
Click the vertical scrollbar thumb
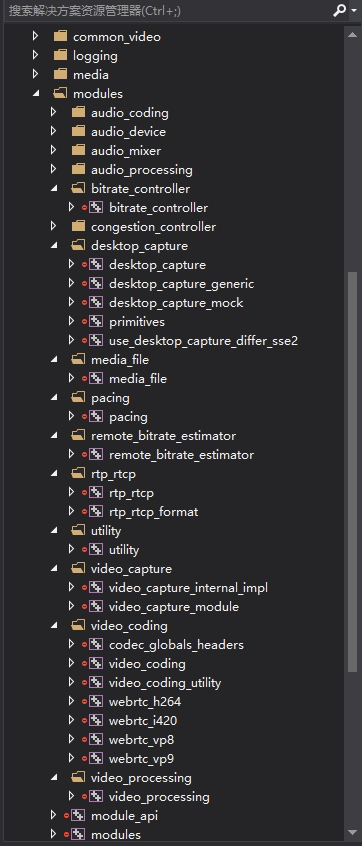click(352, 472)
